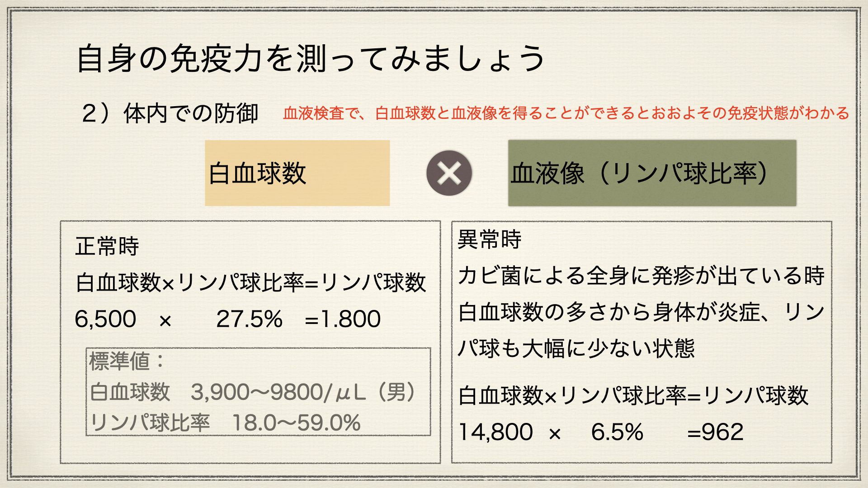Click the 異常時 heading
The image size is (868, 488).
[x=490, y=239]
